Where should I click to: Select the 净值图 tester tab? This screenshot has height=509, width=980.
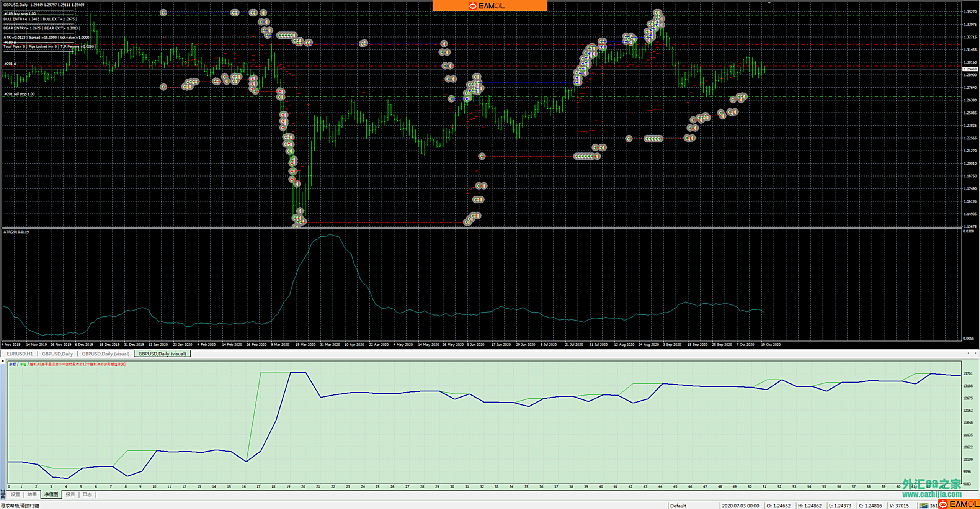pyautogui.click(x=51, y=494)
